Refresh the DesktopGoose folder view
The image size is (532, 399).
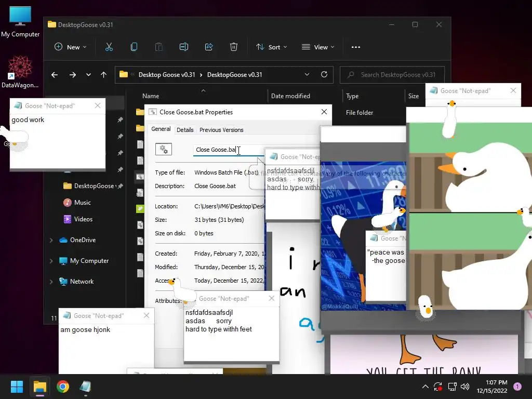click(x=324, y=74)
